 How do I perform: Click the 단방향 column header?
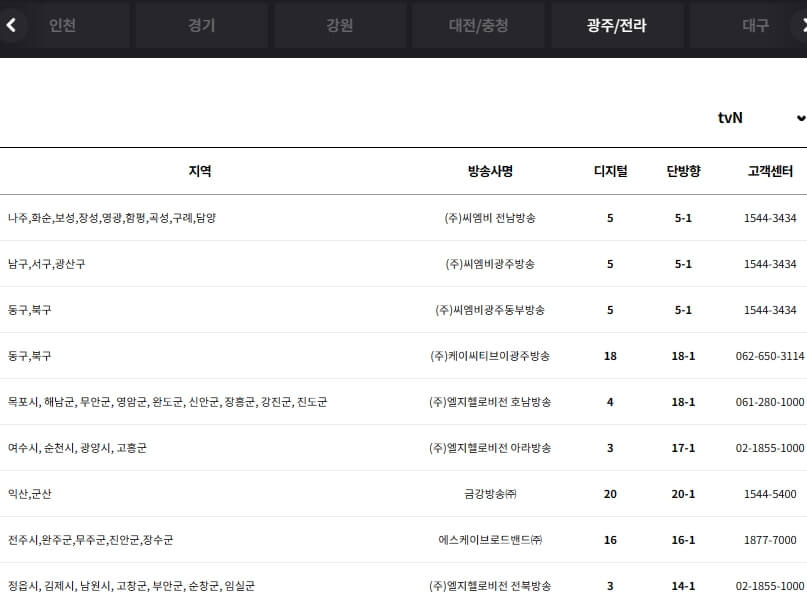click(683, 171)
